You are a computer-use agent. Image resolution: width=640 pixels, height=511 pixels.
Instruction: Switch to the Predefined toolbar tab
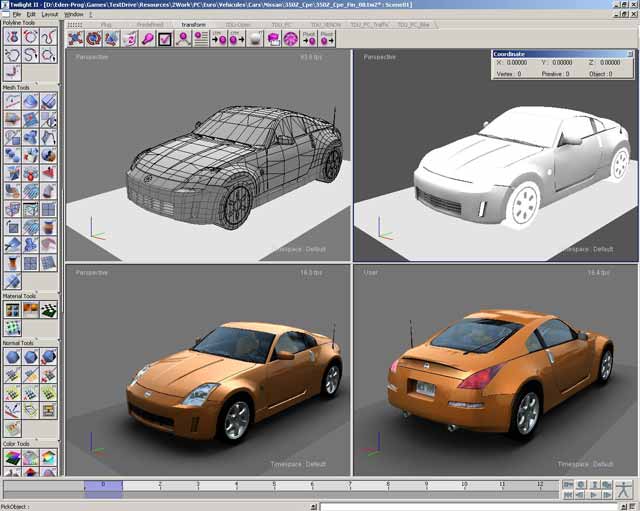(151, 23)
